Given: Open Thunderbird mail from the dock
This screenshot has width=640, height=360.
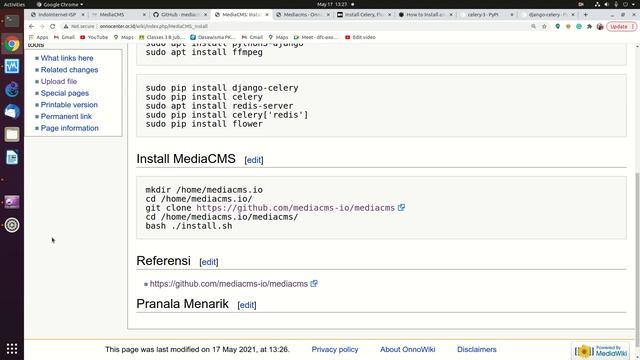Looking at the screenshot, I should point(12,111).
